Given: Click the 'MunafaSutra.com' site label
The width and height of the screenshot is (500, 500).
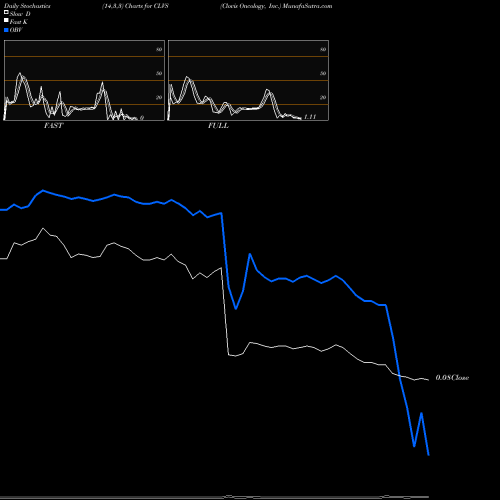Looking at the screenshot, I should pyautogui.click(x=307, y=6).
